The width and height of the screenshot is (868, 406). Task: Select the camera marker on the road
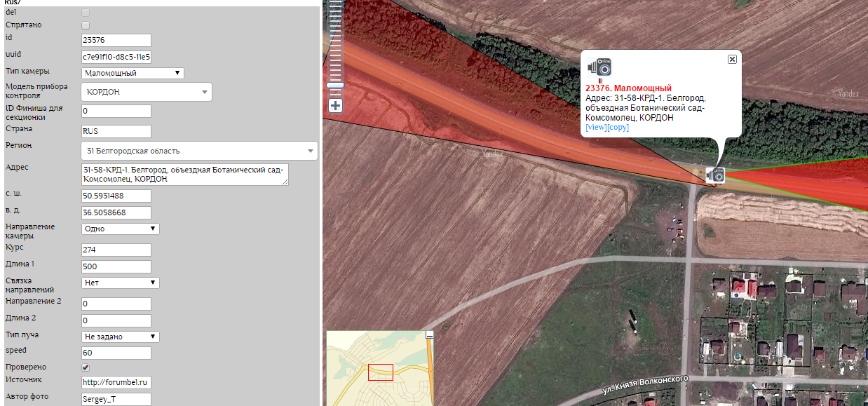715,175
